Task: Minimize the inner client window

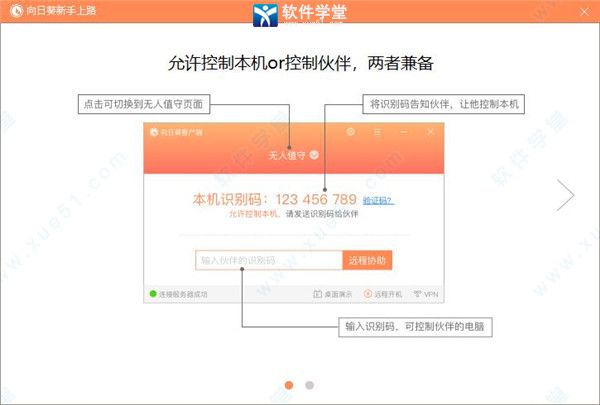Action: pos(404,132)
